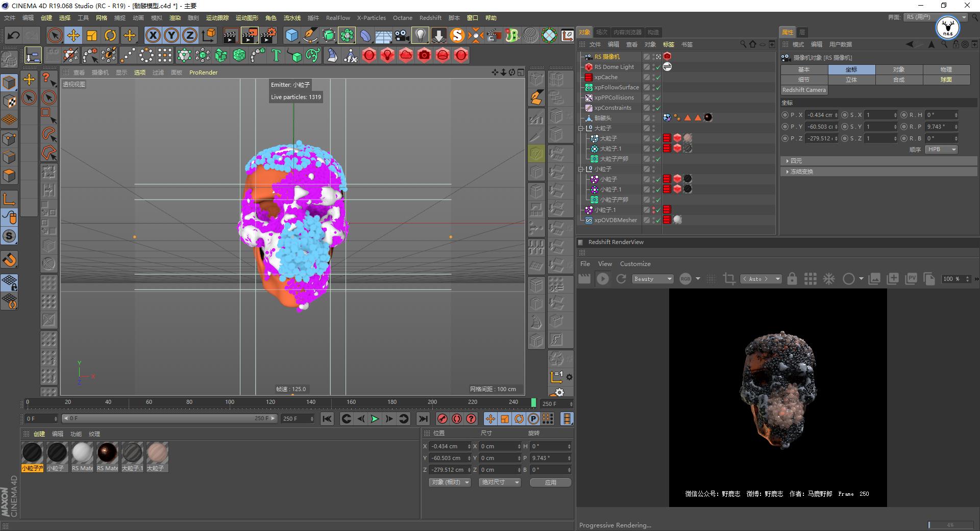The height and width of the screenshot is (531, 980).
Task: Click the crop region icon in Redshift RenderView
Action: coord(729,279)
